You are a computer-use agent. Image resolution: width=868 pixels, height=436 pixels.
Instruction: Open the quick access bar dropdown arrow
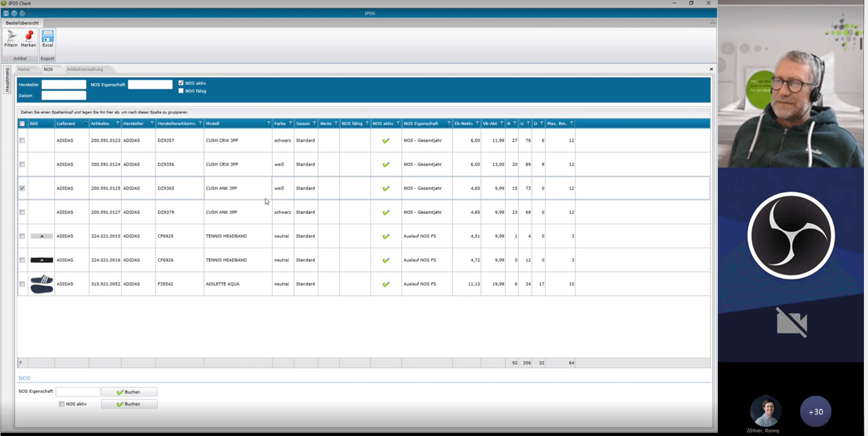pyautogui.click(x=29, y=14)
